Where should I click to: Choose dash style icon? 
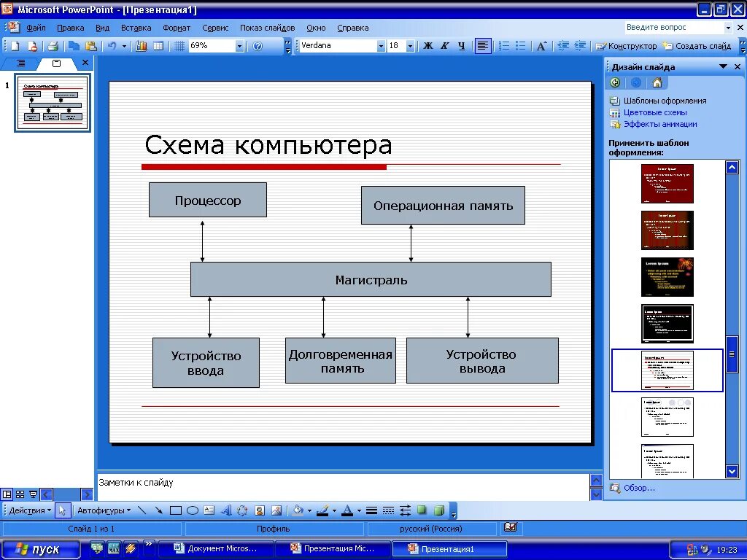point(388,510)
